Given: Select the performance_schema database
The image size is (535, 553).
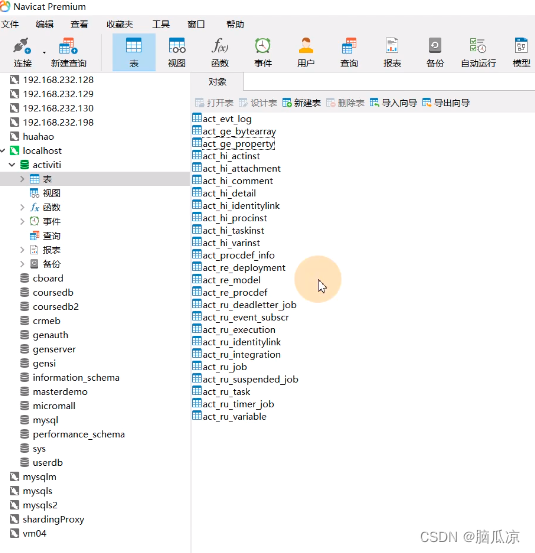Looking at the screenshot, I should 72,434.
